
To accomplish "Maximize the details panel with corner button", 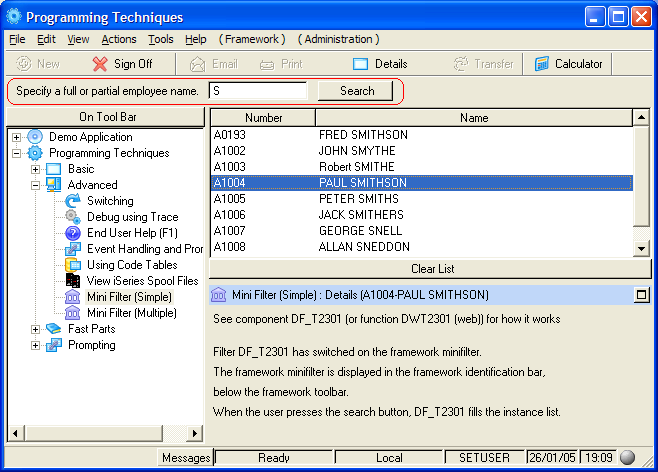I will tap(641, 295).
